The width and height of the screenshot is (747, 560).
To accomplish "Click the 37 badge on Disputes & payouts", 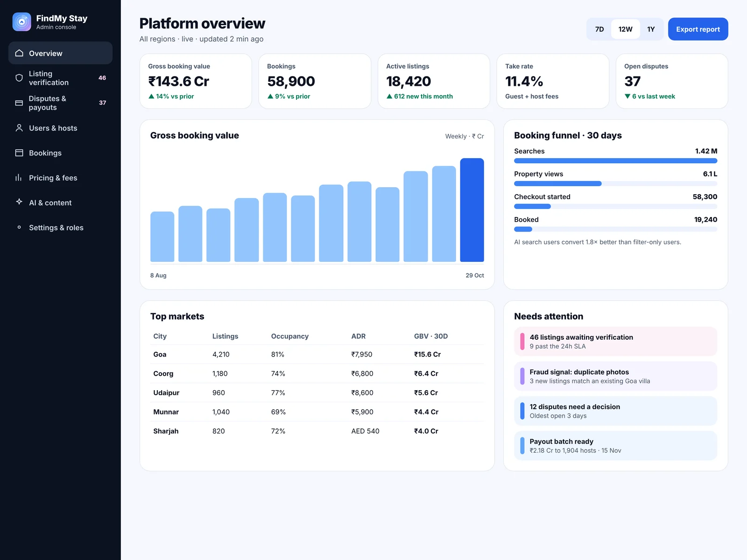I will click(x=102, y=103).
